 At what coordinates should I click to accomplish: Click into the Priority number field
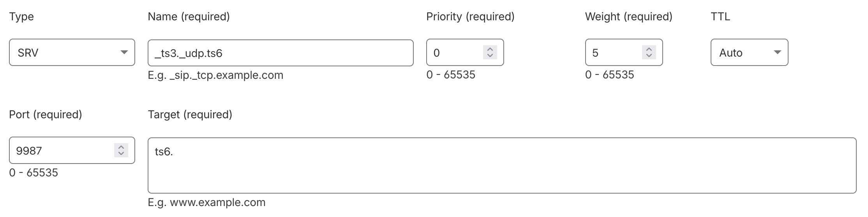tap(454, 52)
